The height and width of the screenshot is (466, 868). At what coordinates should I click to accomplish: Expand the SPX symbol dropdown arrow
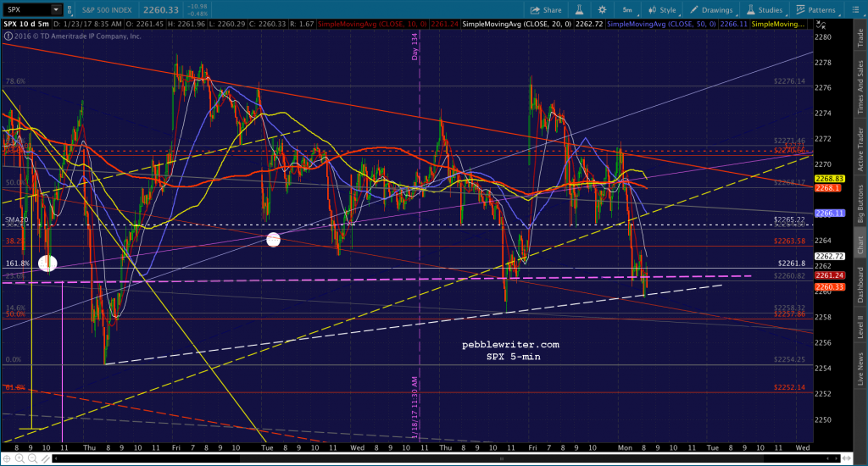[56, 9]
